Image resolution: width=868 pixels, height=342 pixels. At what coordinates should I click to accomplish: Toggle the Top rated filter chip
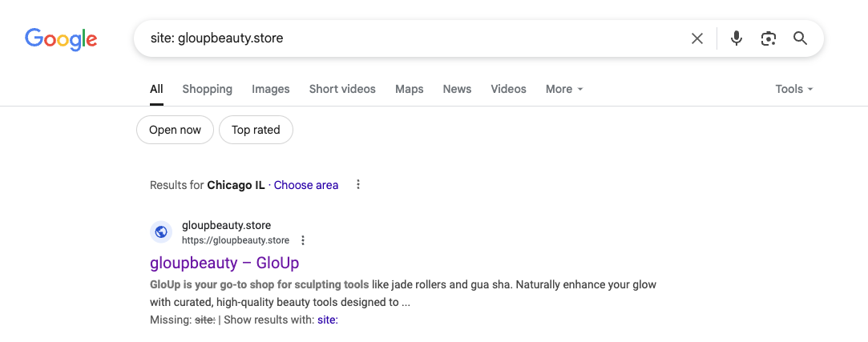pyautogui.click(x=256, y=130)
